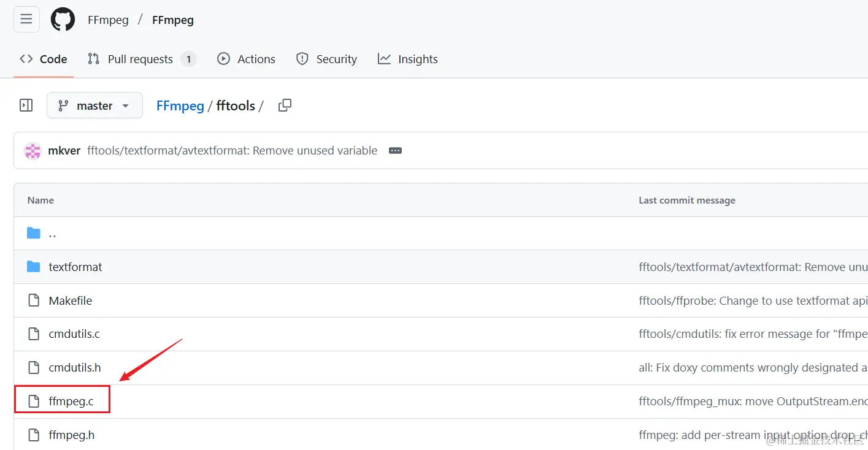The height and width of the screenshot is (450, 868).
Task: Open the hamburger navigation menu
Action: 26,20
